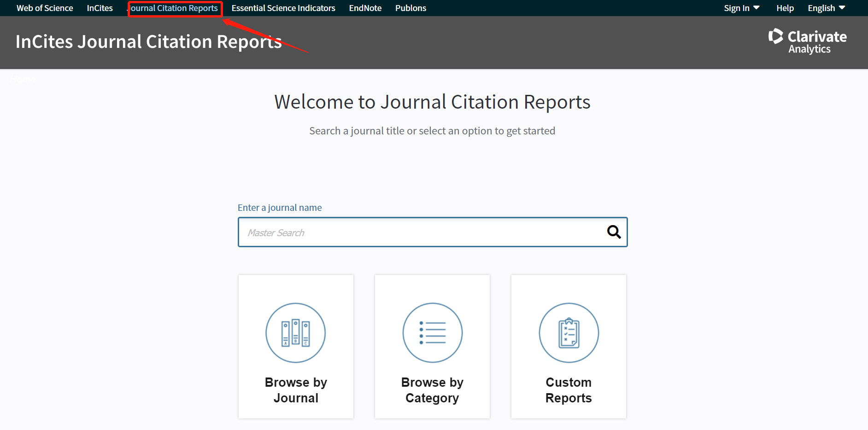This screenshot has width=868, height=430.
Task: Select the "Browse by Journal" card label
Action: click(296, 390)
